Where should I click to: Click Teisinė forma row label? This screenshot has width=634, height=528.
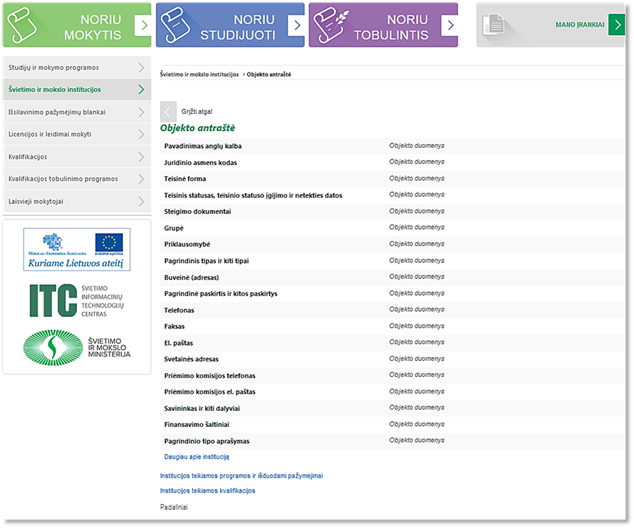(x=185, y=179)
